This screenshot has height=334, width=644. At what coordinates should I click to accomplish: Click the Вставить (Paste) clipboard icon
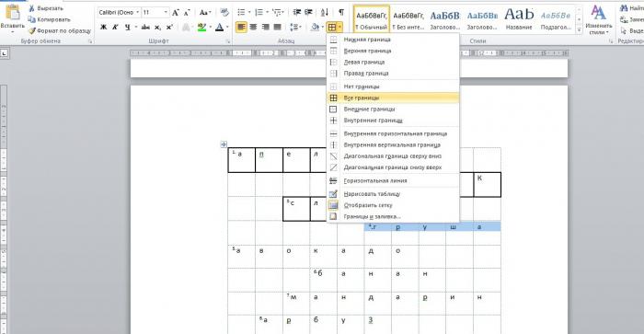click(12, 13)
